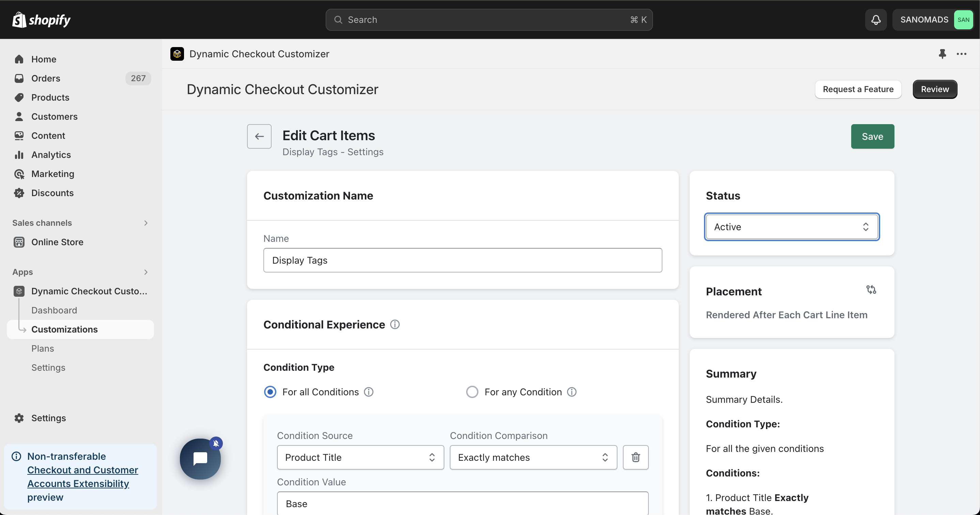Click the Orders count badge 267
The image size is (980, 515).
pos(138,78)
